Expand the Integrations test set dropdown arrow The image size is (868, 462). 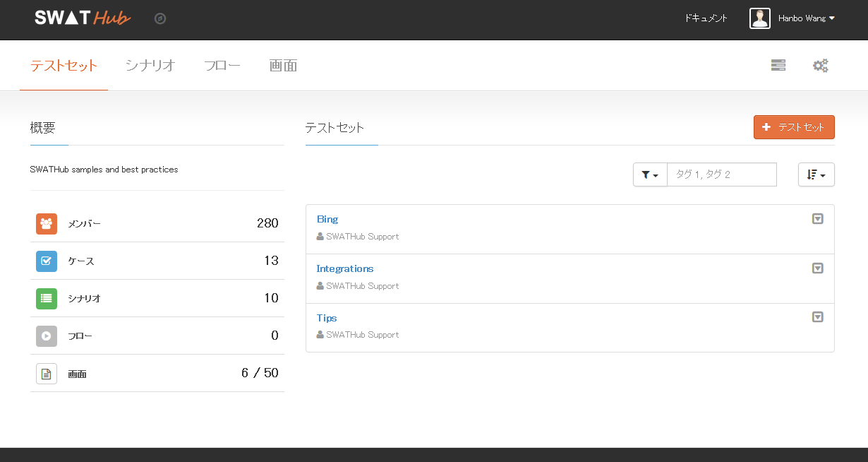click(817, 268)
